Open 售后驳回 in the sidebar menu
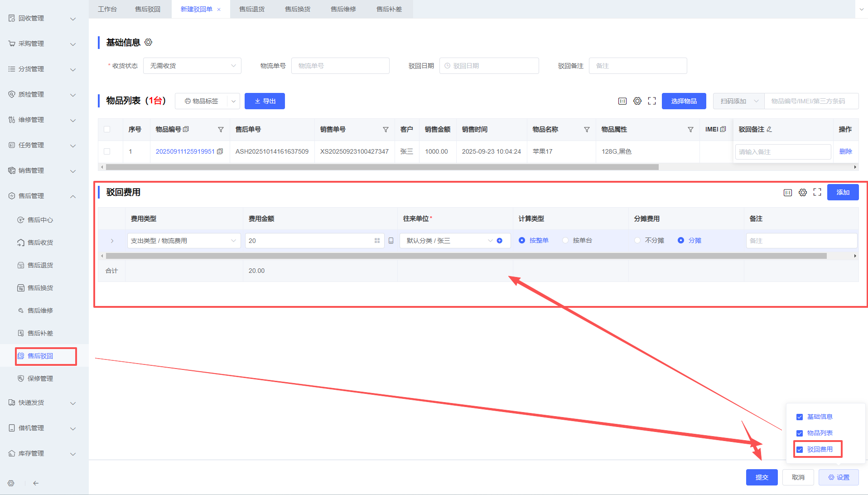Image resolution: width=868 pixels, height=495 pixels. 40,356
